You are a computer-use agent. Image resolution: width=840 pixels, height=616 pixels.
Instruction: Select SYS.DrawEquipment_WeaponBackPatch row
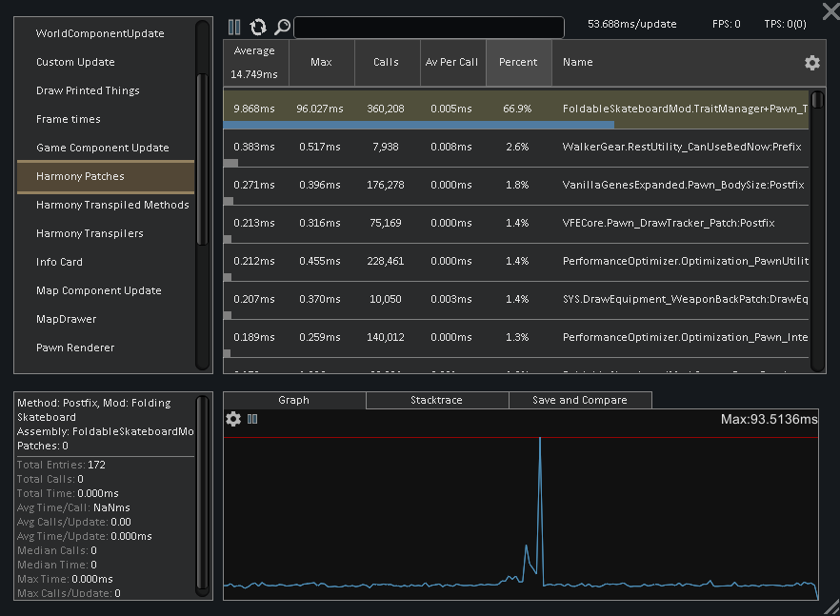[516, 299]
